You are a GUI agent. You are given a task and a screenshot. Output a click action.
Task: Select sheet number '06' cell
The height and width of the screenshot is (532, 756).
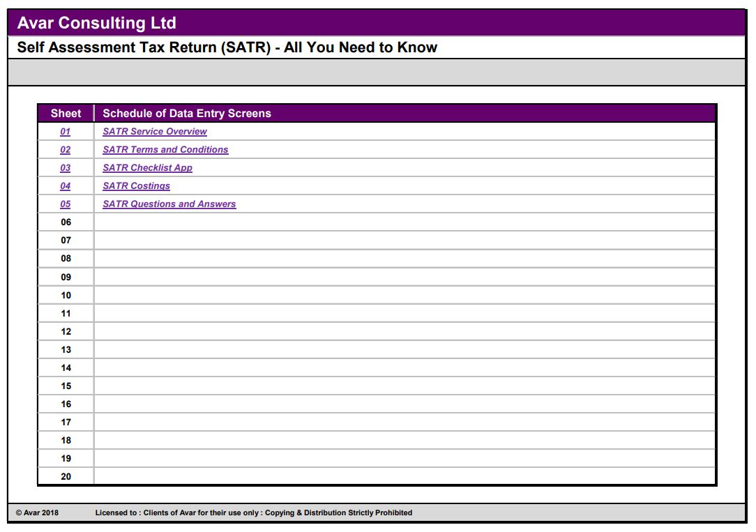click(x=66, y=222)
